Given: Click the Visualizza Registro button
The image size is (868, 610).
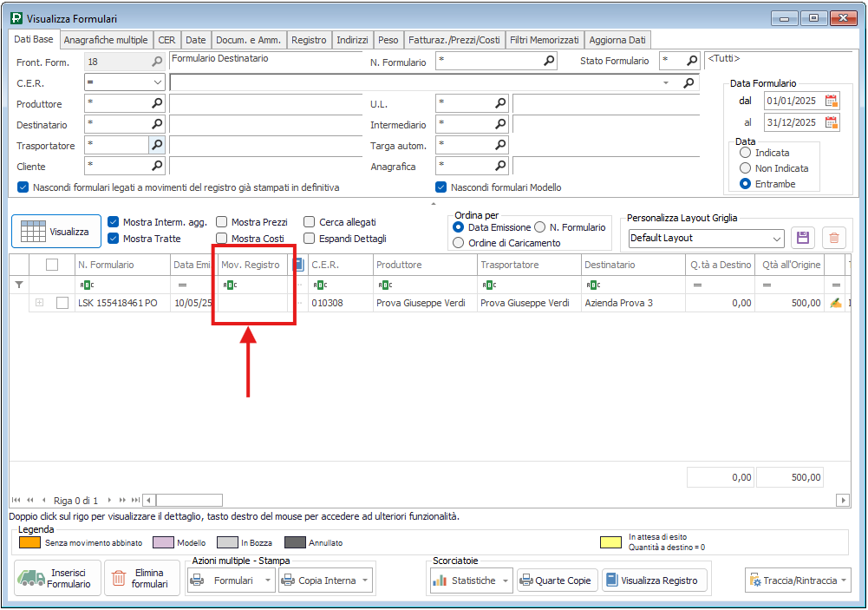Looking at the screenshot, I should click(656, 580).
